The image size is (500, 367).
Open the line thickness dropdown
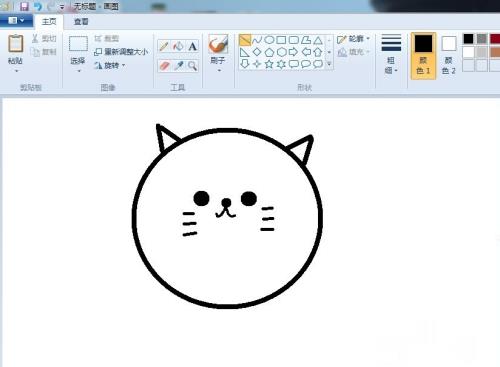point(391,53)
